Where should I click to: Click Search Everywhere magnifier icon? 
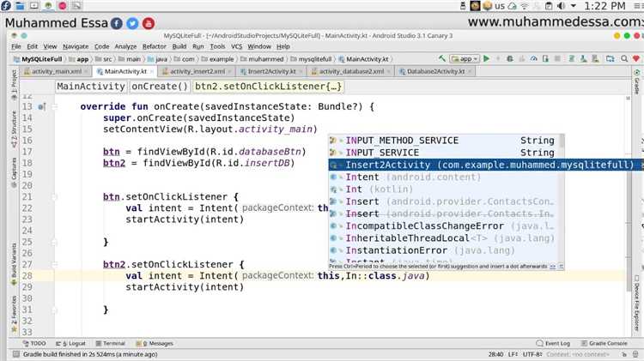pyautogui.click(x=624, y=58)
